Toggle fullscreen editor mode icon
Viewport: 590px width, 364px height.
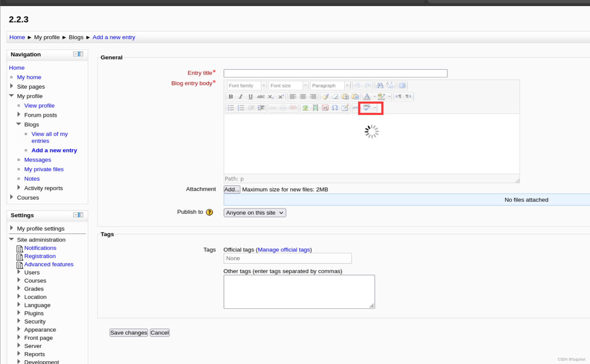pyautogui.click(x=402, y=85)
